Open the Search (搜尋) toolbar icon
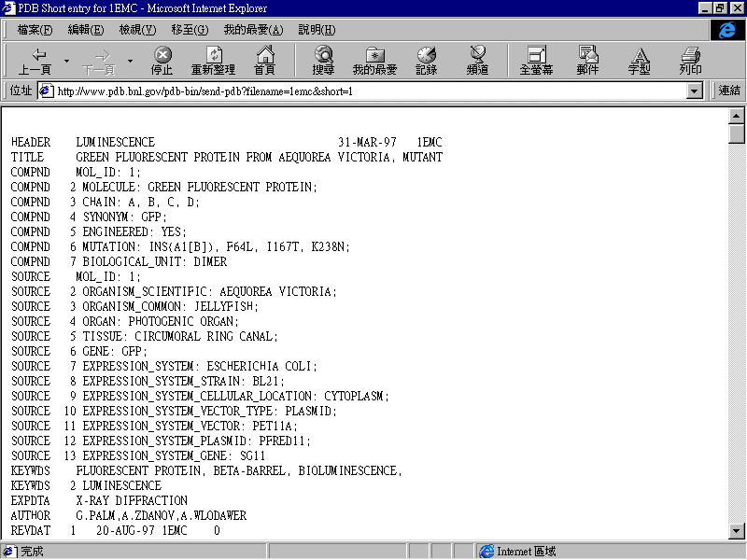The image size is (747, 560). 324,55
